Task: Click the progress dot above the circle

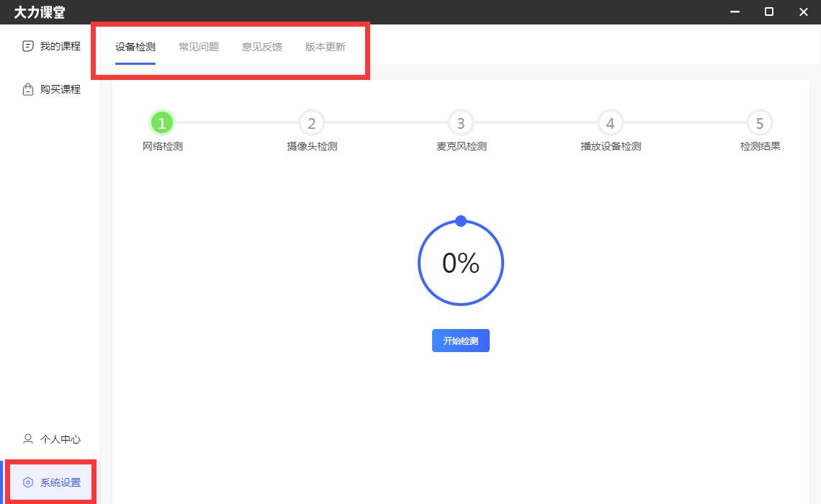Action: (x=460, y=221)
